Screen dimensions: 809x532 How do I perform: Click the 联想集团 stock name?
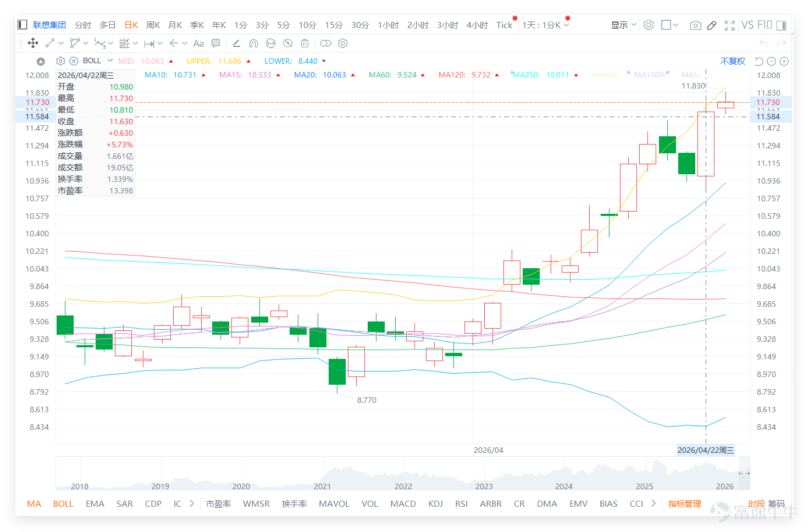point(49,25)
